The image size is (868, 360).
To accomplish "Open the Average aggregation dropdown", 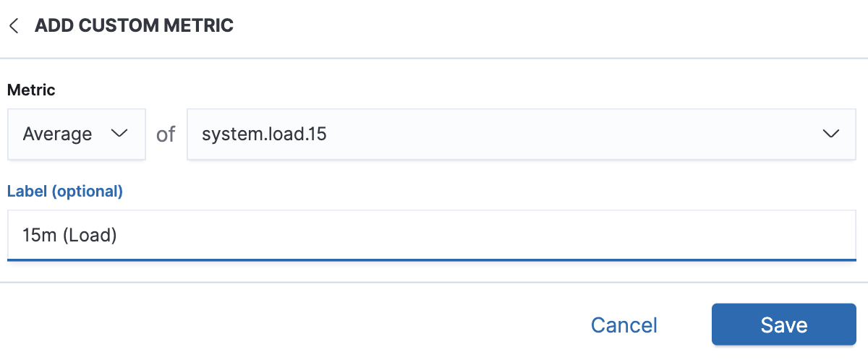I will point(77,134).
